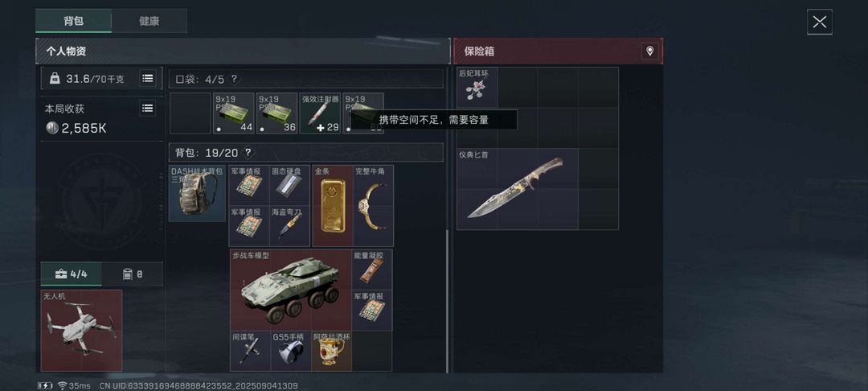Select the solid state drive (固态硬盘) item
Viewport: 868px width, 391px height.
[289, 185]
